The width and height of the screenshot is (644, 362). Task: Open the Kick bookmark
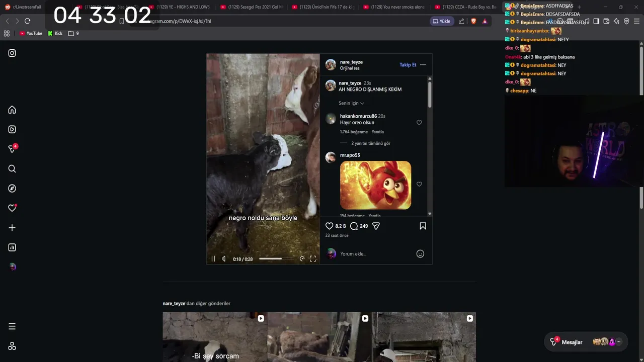pos(55,33)
